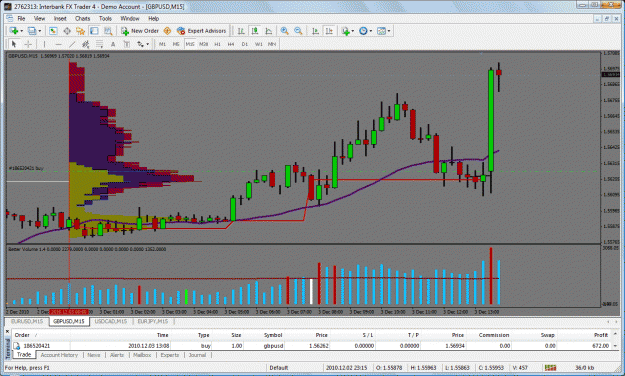
Task: Switch to the EURJPY,M15 chart tab
Action: click(153, 321)
